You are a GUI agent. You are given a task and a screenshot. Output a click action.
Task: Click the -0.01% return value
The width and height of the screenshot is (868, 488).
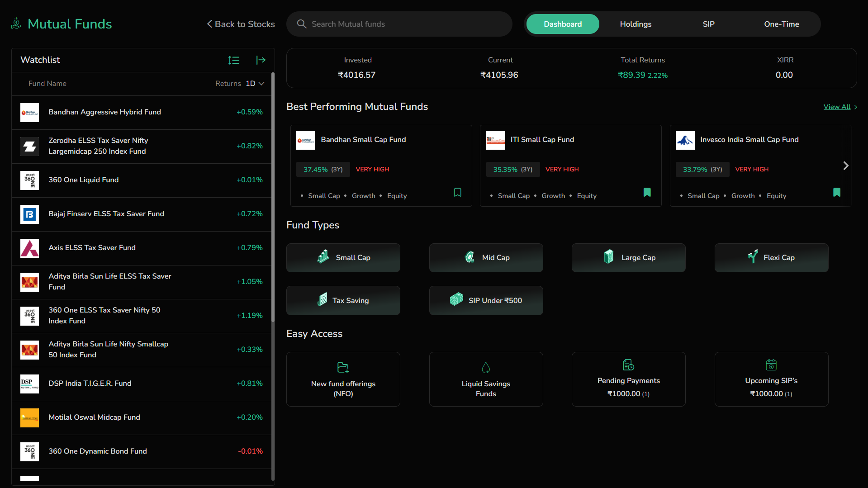pyautogui.click(x=250, y=451)
